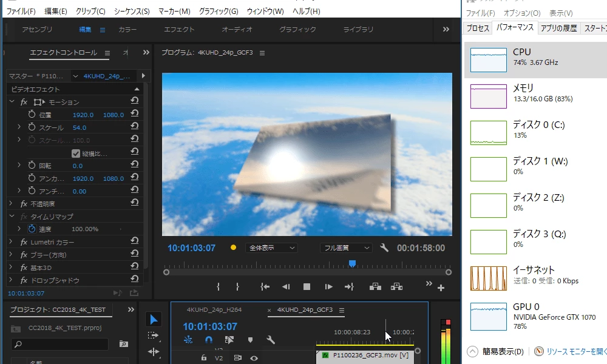Select the Track Select Forward tool
Image resolution: width=607 pixels, height=364 pixels.
[x=154, y=335]
